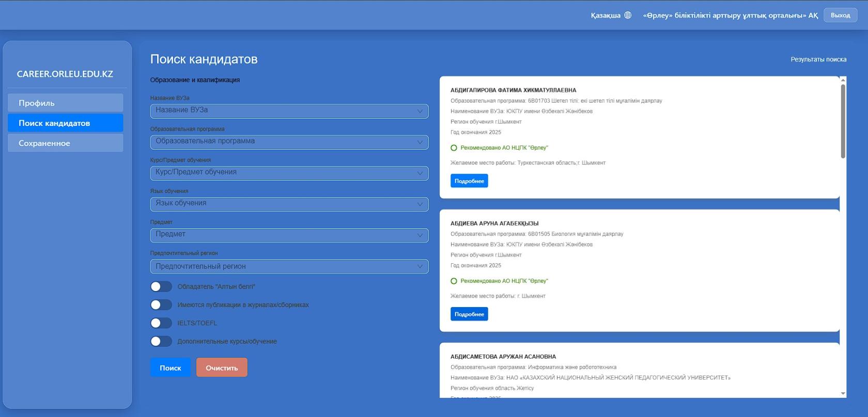The height and width of the screenshot is (417, 868).
Task: Click the globe language icon
Action: pyautogui.click(x=628, y=15)
